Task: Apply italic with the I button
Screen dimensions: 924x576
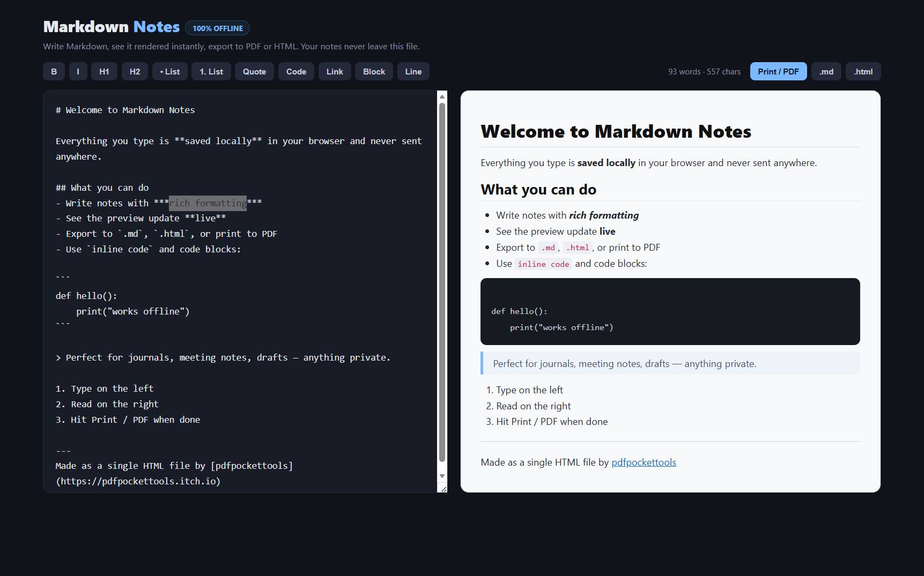Action: [78, 72]
